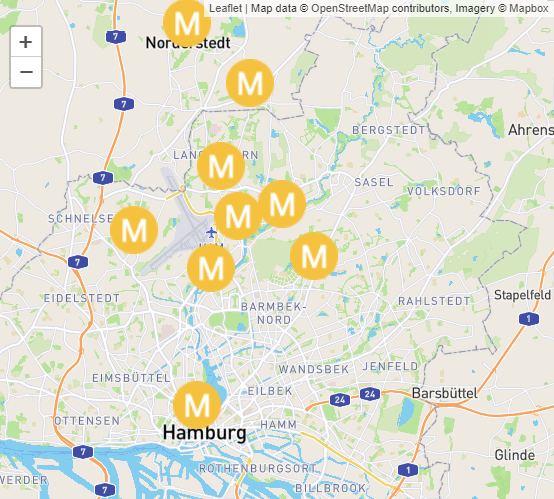554x499 pixels.
Task: Select the M marker on Langenhorn
Action: coord(221,166)
